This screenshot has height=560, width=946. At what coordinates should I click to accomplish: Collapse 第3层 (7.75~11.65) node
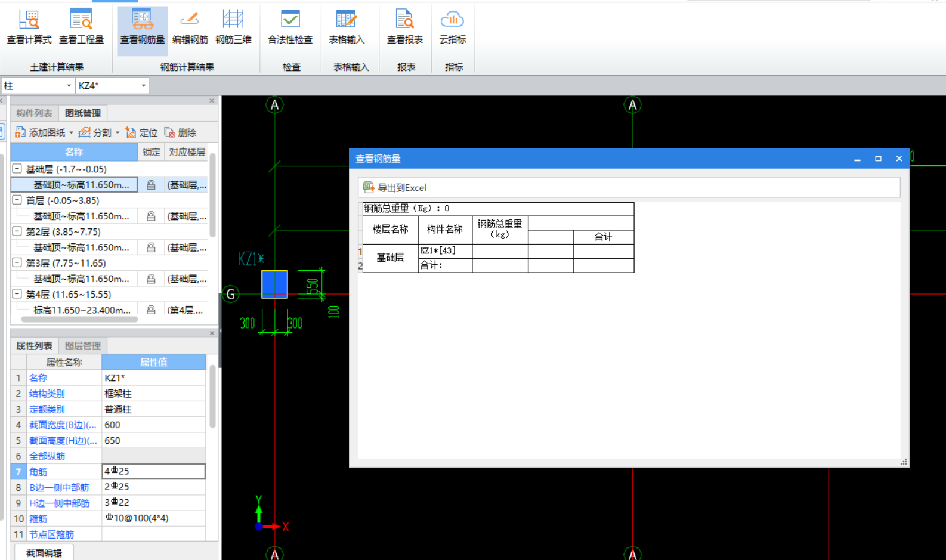pyautogui.click(x=17, y=262)
